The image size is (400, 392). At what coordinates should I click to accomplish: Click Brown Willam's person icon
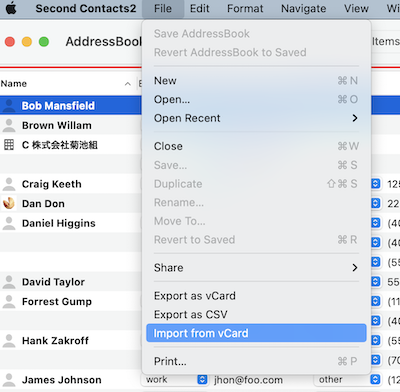pyautogui.click(x=9, y=125)
